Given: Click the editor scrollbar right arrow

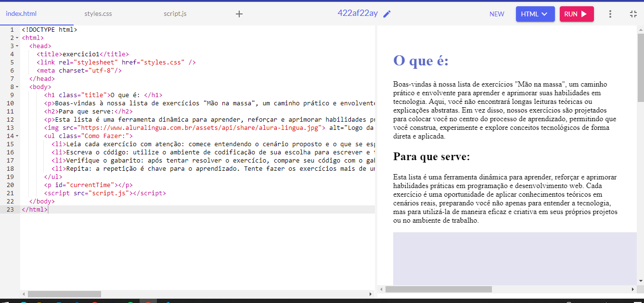Looking at the screenshot, I should pos(371,294).
